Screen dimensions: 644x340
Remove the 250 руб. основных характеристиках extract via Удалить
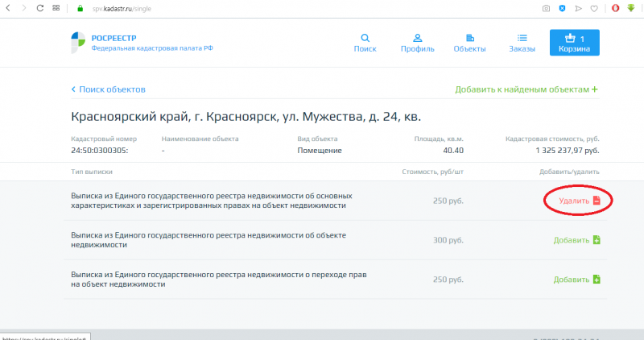pos(579,201)
